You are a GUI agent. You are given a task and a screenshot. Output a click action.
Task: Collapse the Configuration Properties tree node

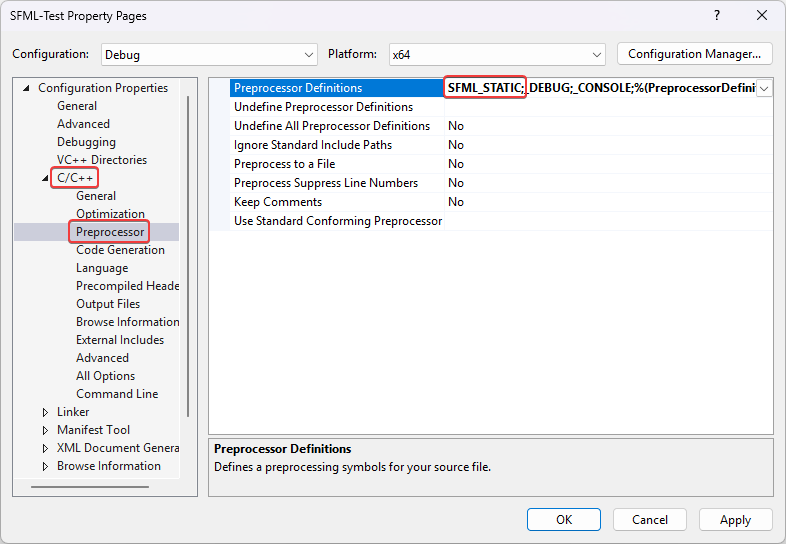[x=27, y=88]
